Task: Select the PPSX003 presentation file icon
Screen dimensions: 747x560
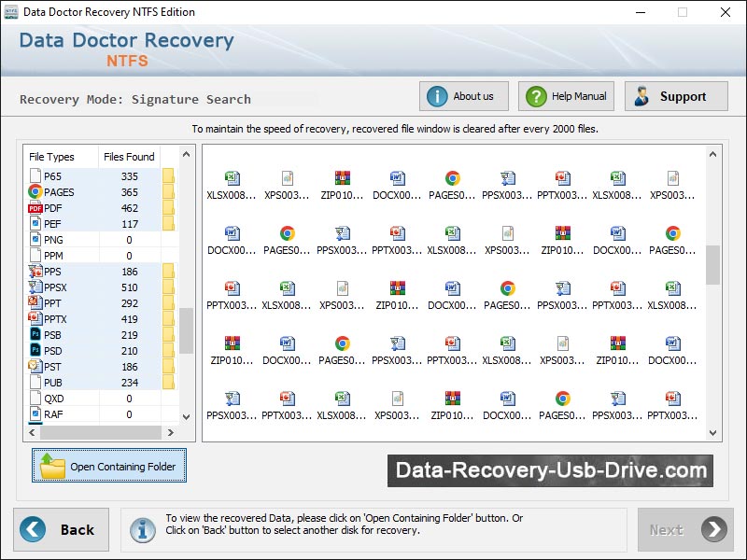Action: click(x=508, y=178)
